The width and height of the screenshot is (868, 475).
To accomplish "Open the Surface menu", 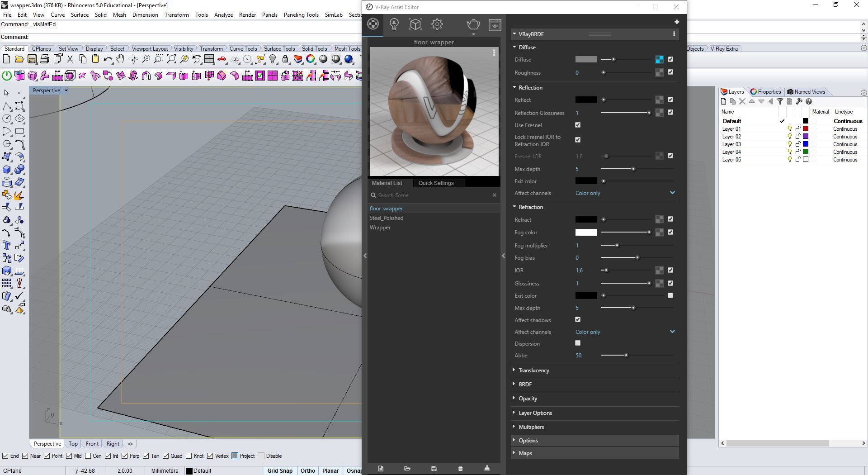I will [80, 15].
